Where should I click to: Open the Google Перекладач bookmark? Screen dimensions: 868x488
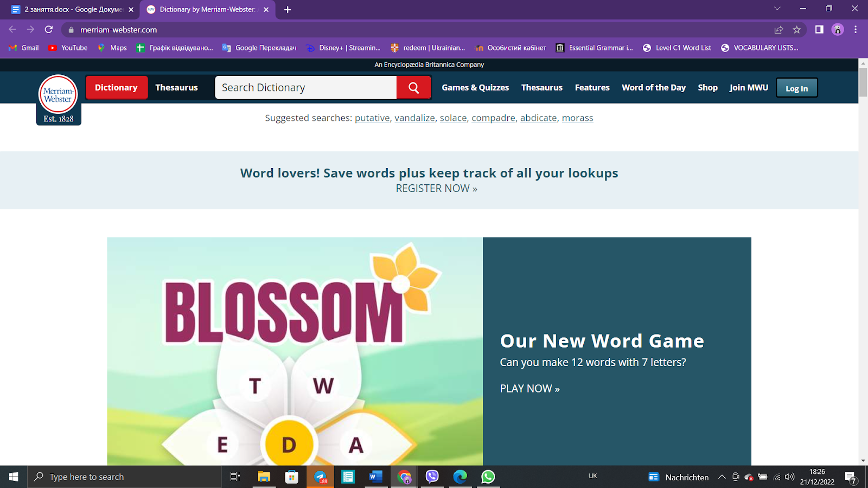tap(259, 48)
